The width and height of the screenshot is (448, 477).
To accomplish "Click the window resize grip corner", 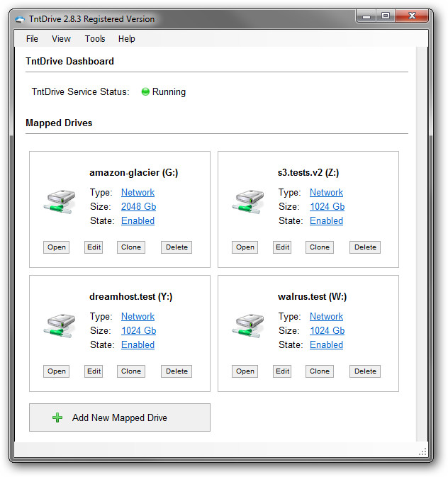I will pyautogui.click(x=422, y=451).
